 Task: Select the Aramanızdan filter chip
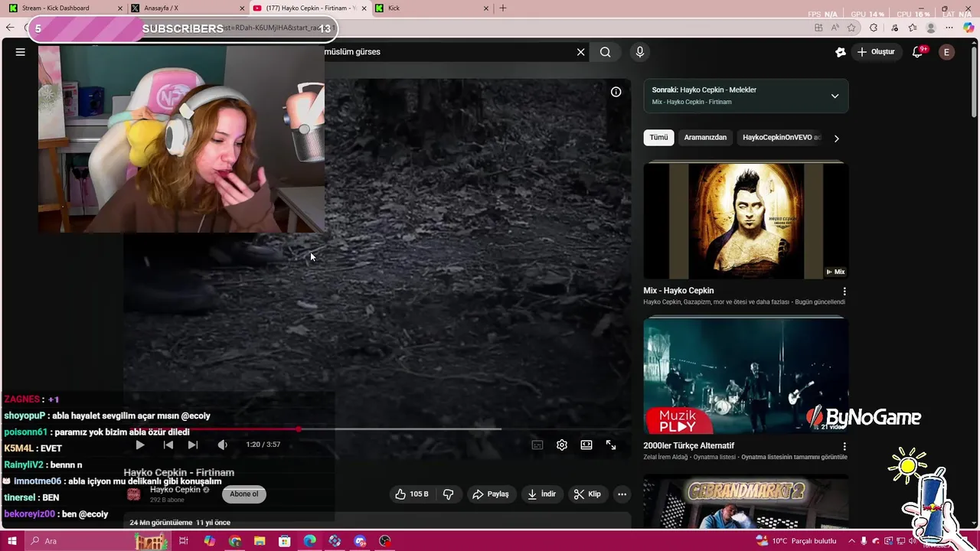click(705, 138)
